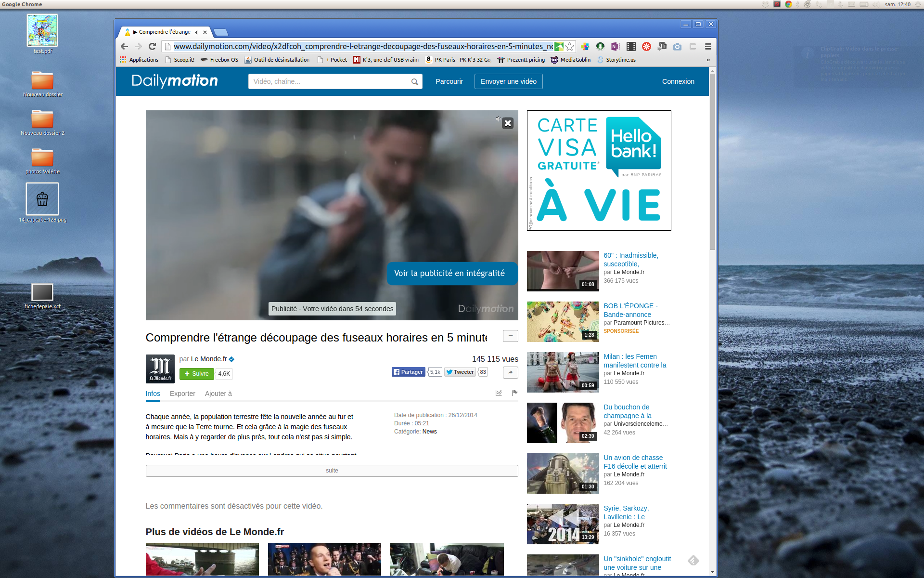Image resolution: width=924 pixels, height=578 pixels.
Task: Show the hidden bookmarks overflow chevron
Action: pos(708,60)
